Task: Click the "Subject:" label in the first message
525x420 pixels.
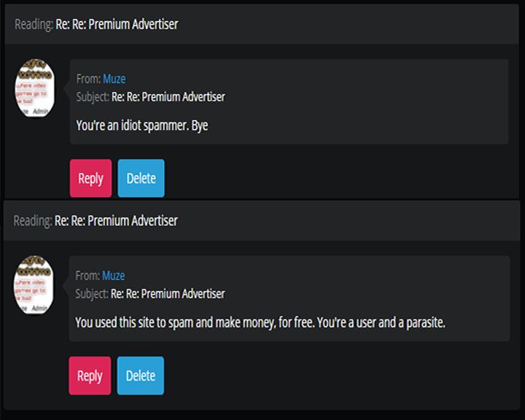Action: click(x=93, y=97)
